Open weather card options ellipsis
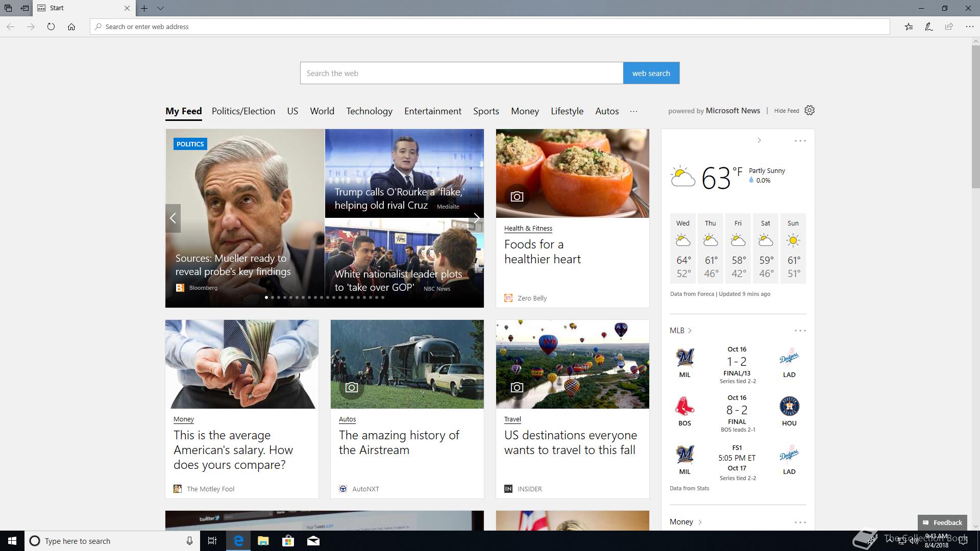The height and width of the screenshot is (551, 980). coord(800,141)
